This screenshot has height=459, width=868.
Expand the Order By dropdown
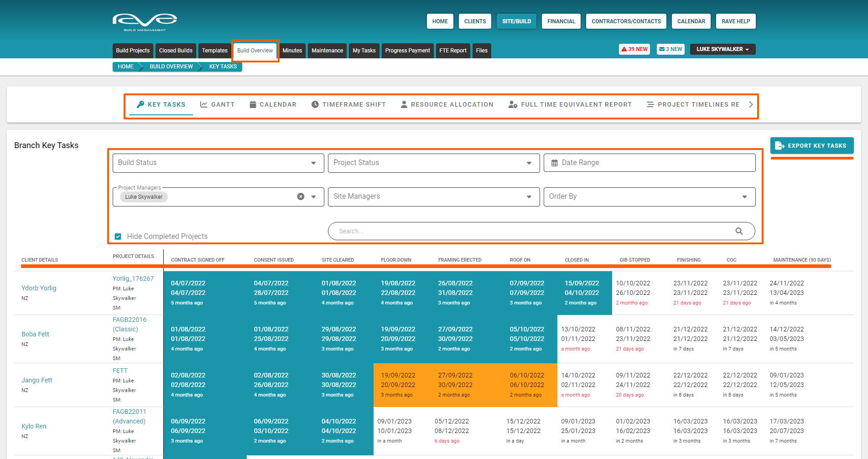tap(744, 196)
